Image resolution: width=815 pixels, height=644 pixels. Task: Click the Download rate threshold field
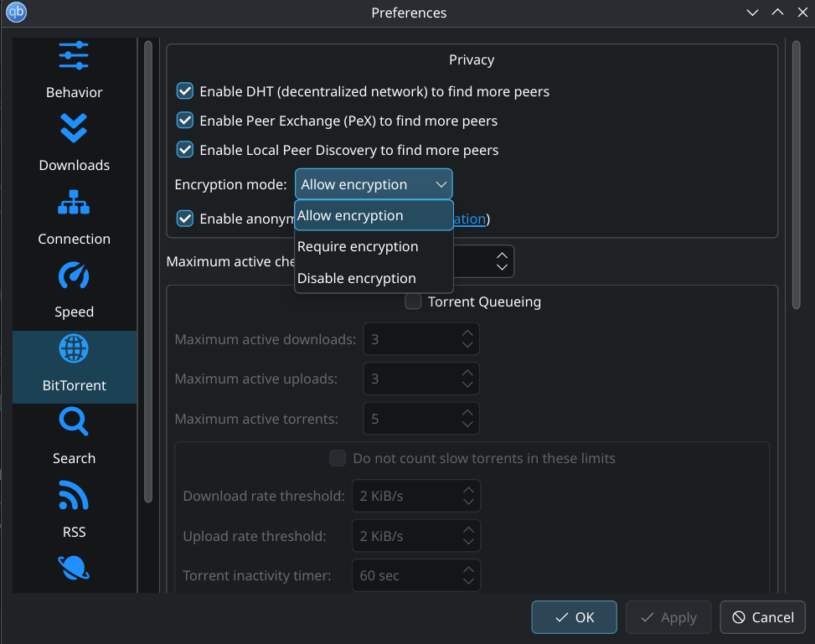(x=415, y=496)
